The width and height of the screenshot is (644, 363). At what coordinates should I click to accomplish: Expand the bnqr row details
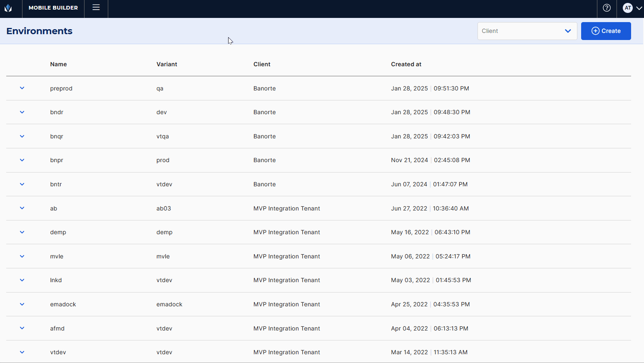(x=22, y=136)
